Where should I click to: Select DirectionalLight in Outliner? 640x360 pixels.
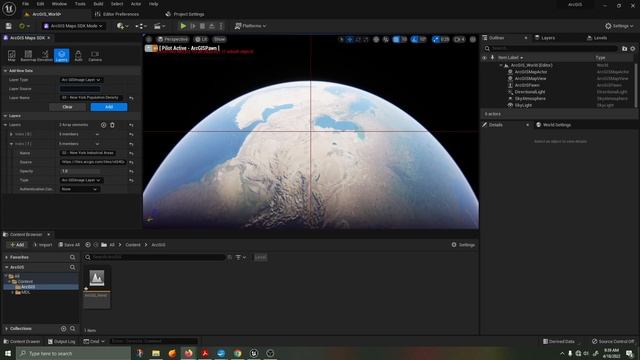530,92
